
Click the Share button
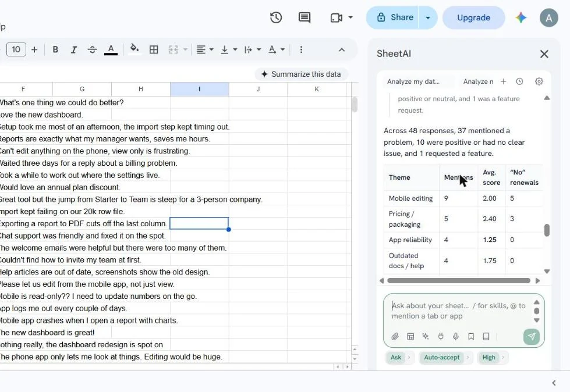[394, 17]
